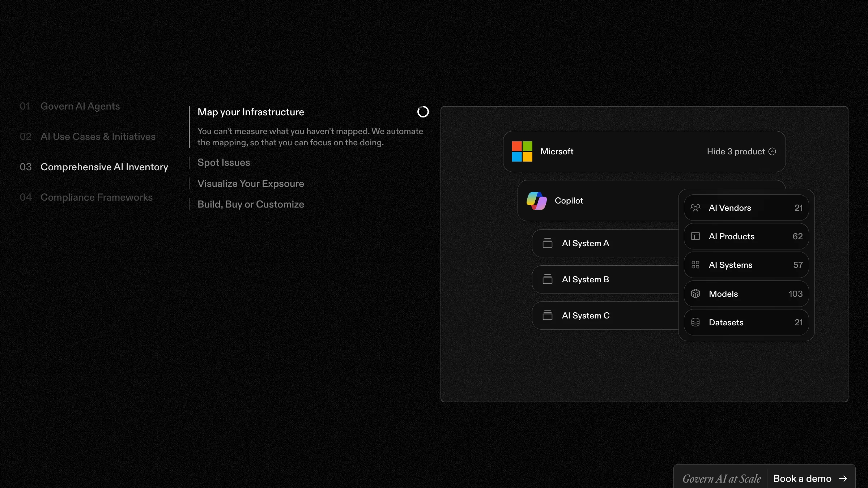Switch to Govern AI Agents tab

[80, 106]
